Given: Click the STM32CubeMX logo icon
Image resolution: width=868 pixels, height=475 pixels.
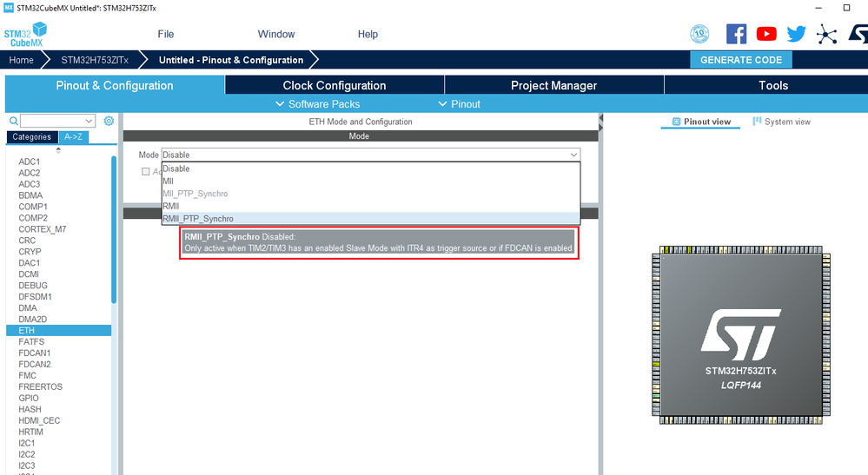Looking at the screenshot, I should click(x=25, y=34).
